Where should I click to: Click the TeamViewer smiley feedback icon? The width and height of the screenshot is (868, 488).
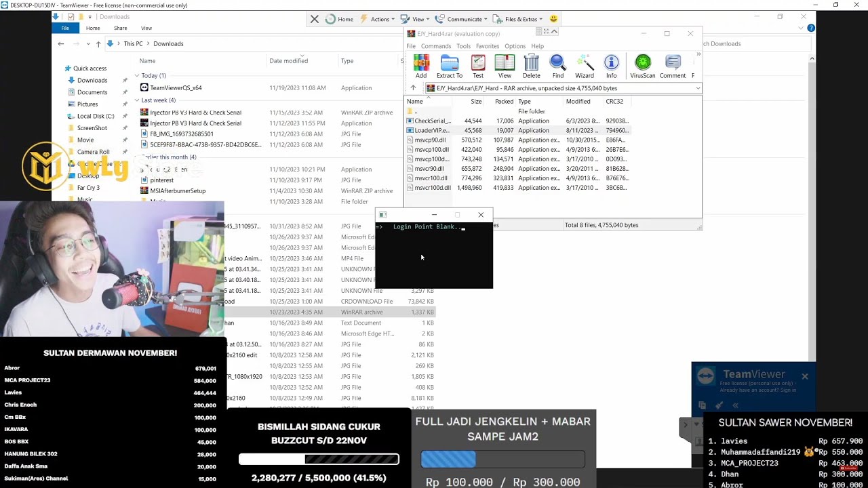[x=553, y=19]
